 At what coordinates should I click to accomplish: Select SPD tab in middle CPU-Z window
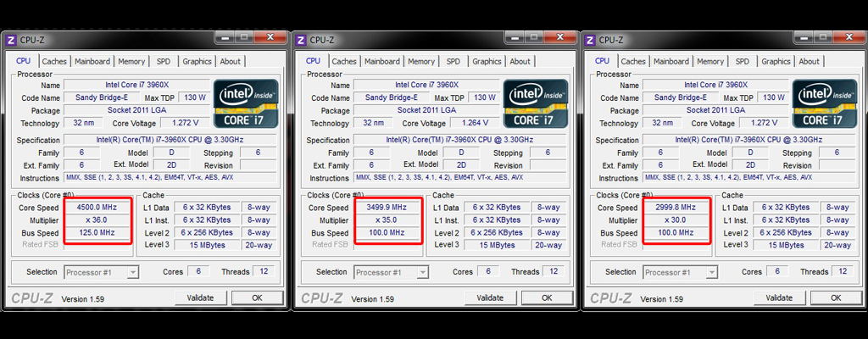pyautogui.click(x=453, y=62)
